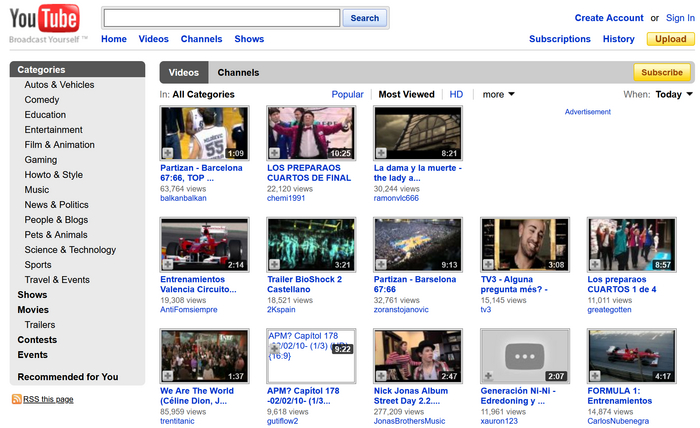
Task: Select Film & Animation category
Action: coord(59,145)
